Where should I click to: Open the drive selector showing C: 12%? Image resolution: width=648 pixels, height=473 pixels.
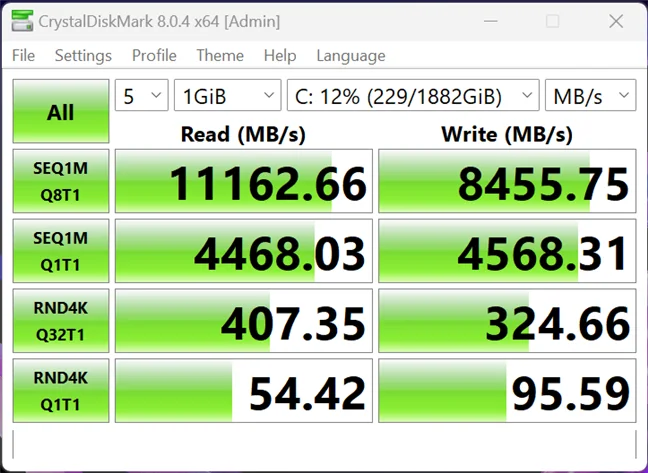pyautogui.click(x=413, y=95)
